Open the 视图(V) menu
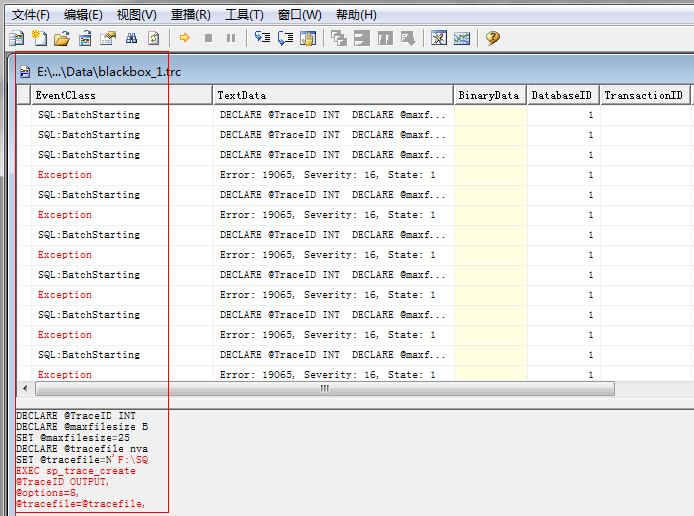694x516 pixels. coord(136,15)
